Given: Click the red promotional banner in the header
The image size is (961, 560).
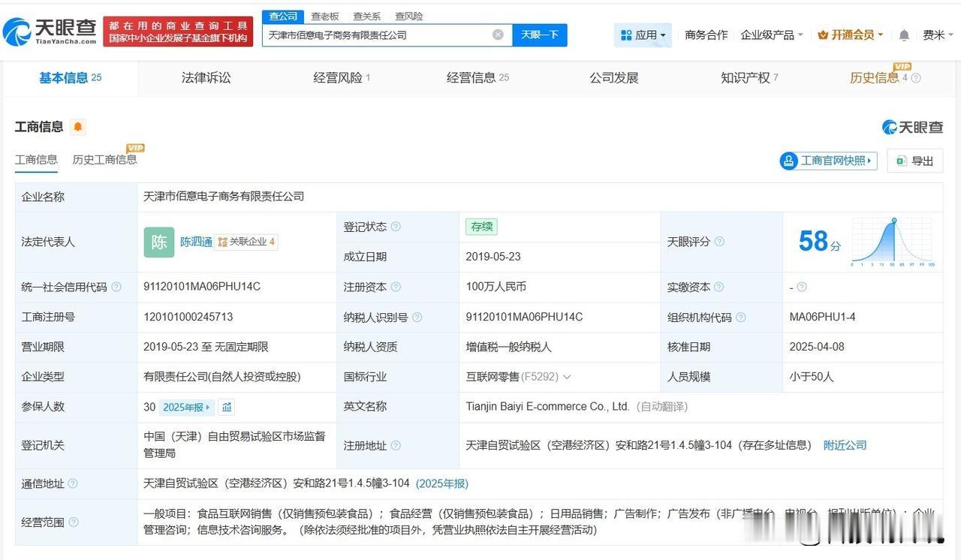Looking at the screenshot, I should point(178,32).
